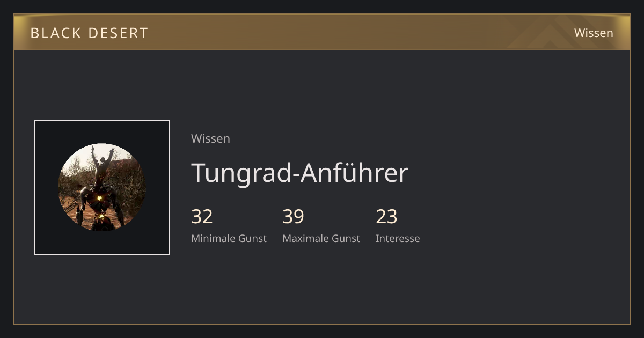The image size is (644, 338).
Task: Click the value 39
Action: point(293,216)
